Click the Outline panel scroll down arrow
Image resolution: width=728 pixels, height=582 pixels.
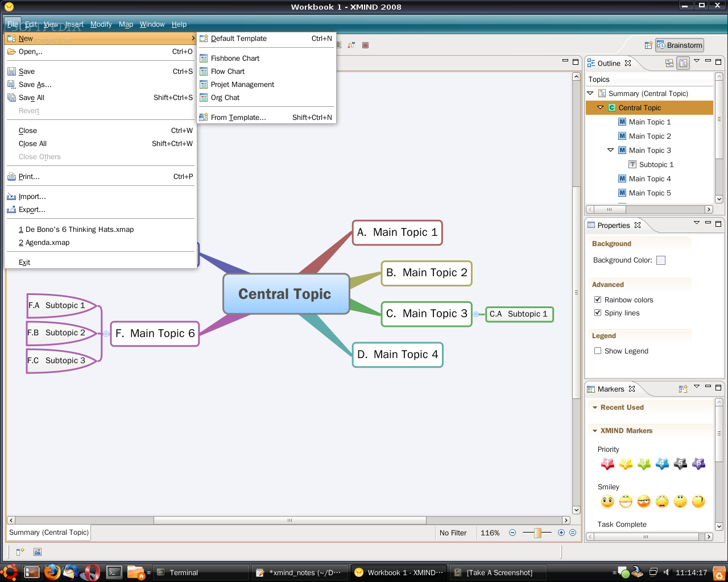(719, 199)
